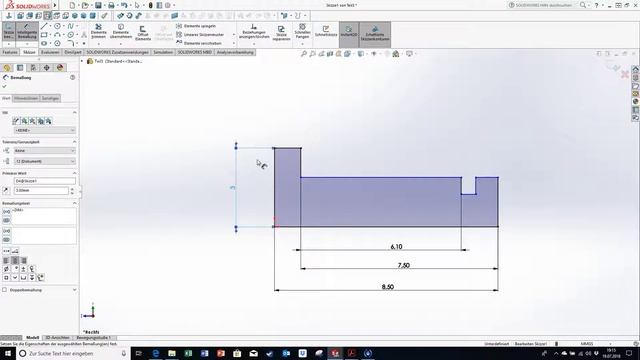This screenshot has height=360, width=640.
Task: Click the Instant2D button
Action: pyautogui.click(x=349, y=32)
